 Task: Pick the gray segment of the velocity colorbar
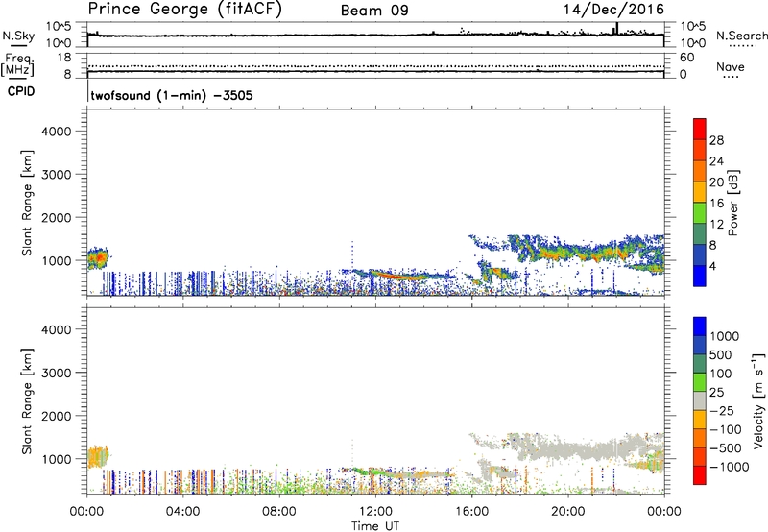click(700, 400)
